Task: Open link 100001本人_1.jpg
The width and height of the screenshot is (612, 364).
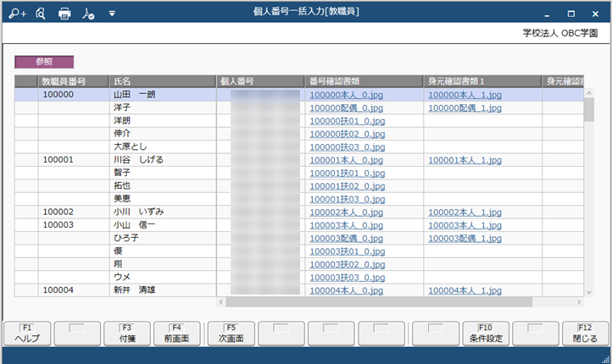Action: point(465,160)
